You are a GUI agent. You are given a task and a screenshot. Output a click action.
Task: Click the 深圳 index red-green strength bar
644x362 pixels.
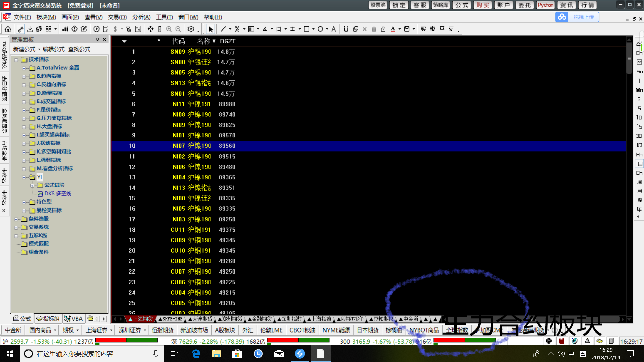(x=298, y=341)
